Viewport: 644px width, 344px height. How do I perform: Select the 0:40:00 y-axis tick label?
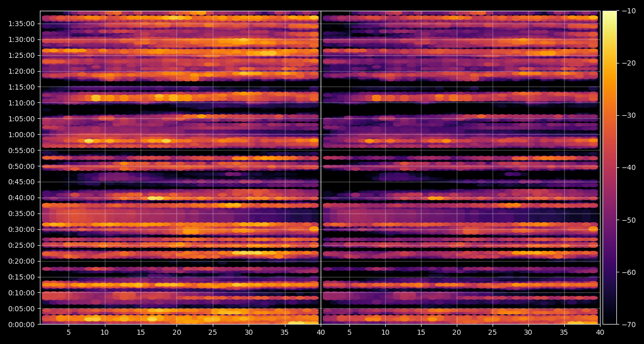(21, 198)
